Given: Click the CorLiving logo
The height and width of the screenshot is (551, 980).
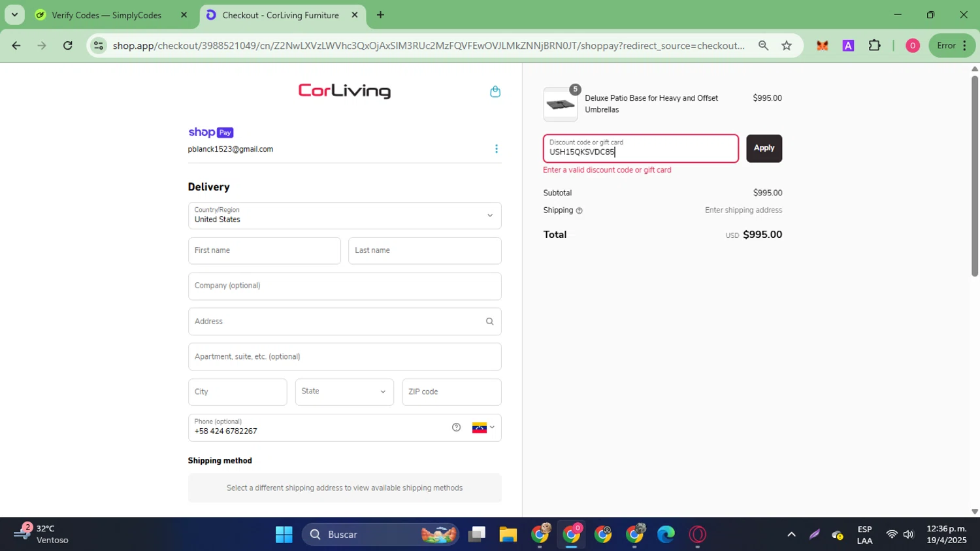Looking at the screenshot, I should pos(344,91).
